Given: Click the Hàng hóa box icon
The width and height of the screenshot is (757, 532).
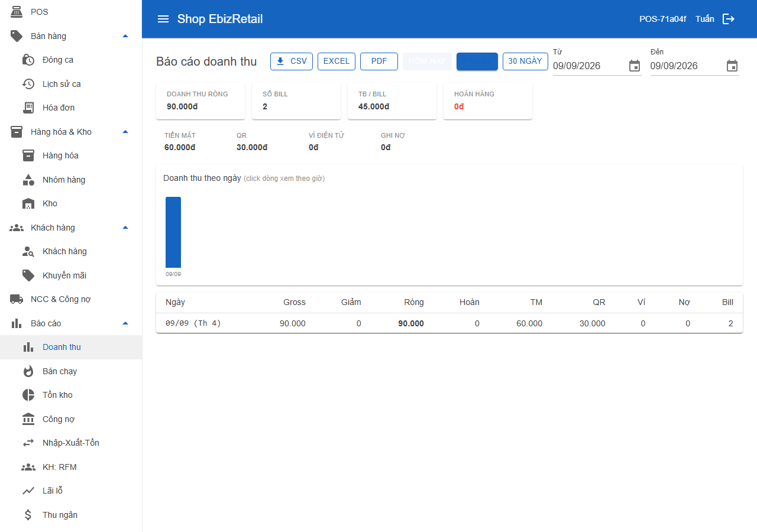Looking at the screenshot, I should [x=28, y=155].
